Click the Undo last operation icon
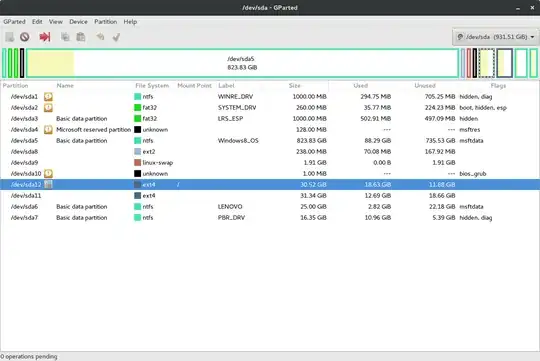This screenshot has width=540, height=361. [100, 37]
